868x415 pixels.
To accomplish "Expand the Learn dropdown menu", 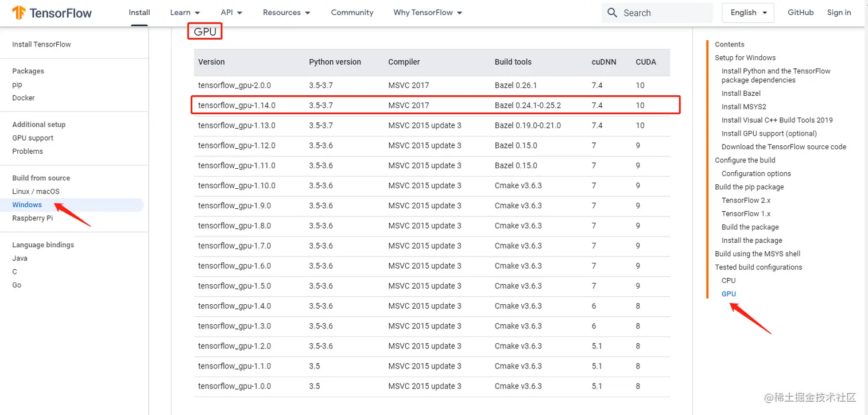I will point(185,12).
